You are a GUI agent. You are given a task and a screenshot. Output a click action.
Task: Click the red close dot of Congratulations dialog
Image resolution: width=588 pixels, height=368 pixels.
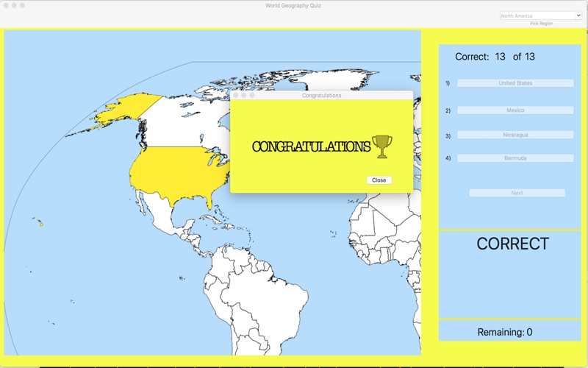coord(236,95)
